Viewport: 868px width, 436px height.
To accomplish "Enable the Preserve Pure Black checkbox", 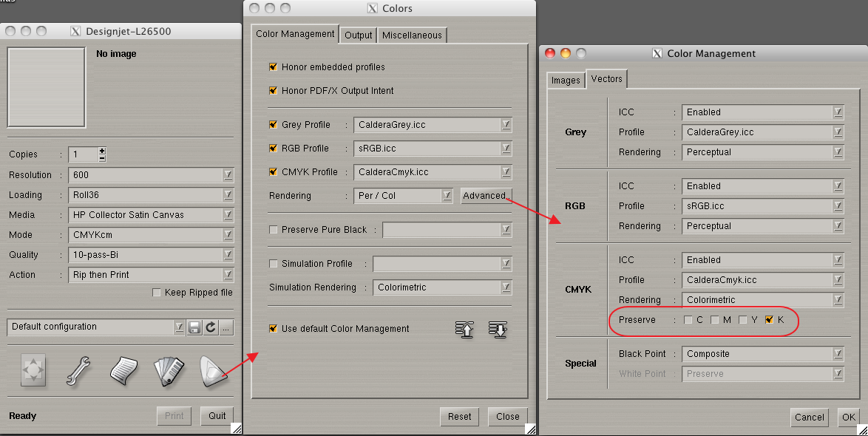I will coord(274,230).
